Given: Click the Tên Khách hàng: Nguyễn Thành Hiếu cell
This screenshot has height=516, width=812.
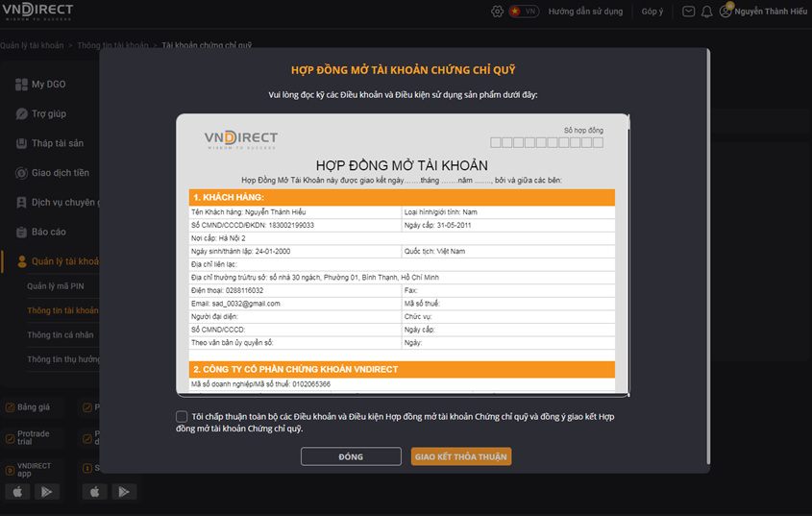Looking at the screenshot, I should pos(295,212).
